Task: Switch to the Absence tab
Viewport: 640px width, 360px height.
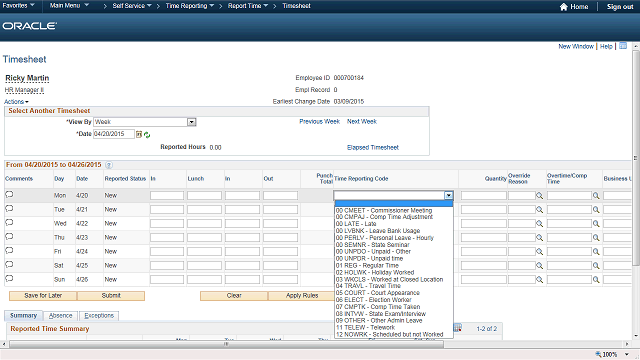Action: click(60, 316)
